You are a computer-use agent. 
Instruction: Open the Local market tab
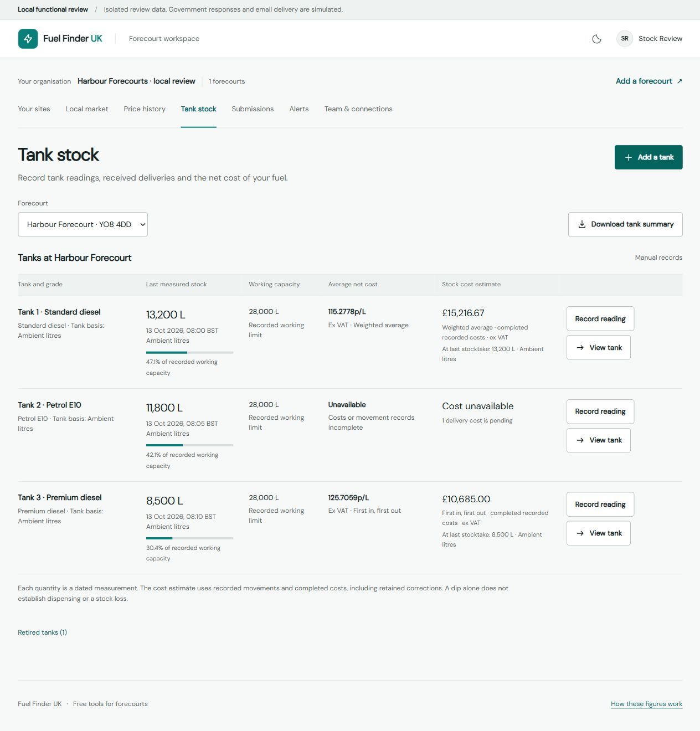pyautogui.click(x=87, y=109)
